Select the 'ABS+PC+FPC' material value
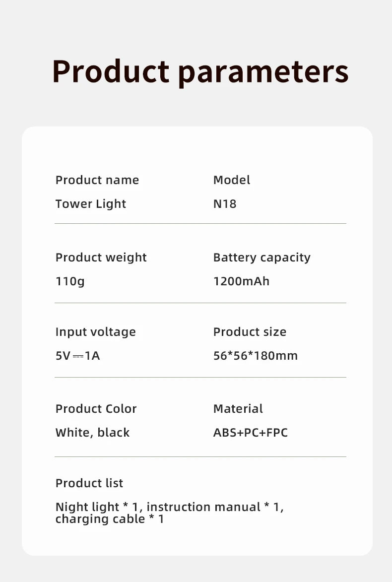The width and height of the screenshot is (392, 582). coord(250,433)
